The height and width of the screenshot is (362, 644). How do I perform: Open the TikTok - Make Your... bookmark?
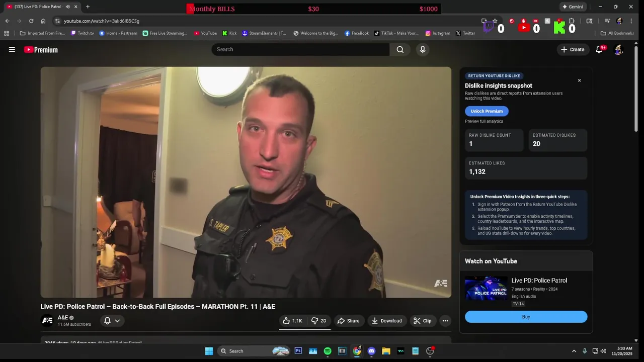coord(396,33)
